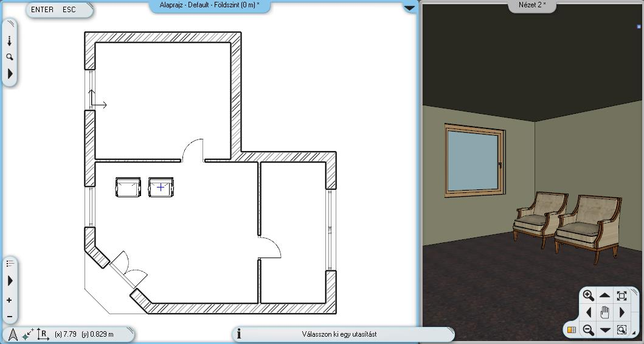Click the ENTER command button

pyautogui.click(x=43, y=10)
